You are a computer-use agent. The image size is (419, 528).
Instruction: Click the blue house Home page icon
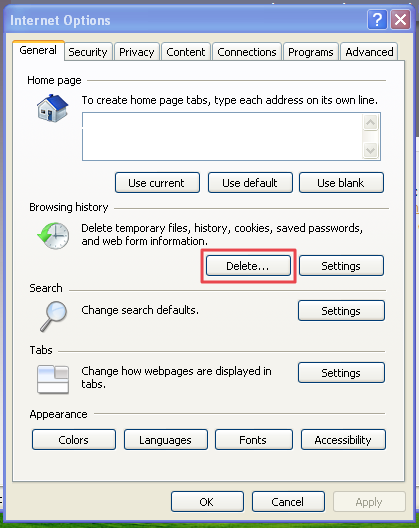click(x=53, y=108)
